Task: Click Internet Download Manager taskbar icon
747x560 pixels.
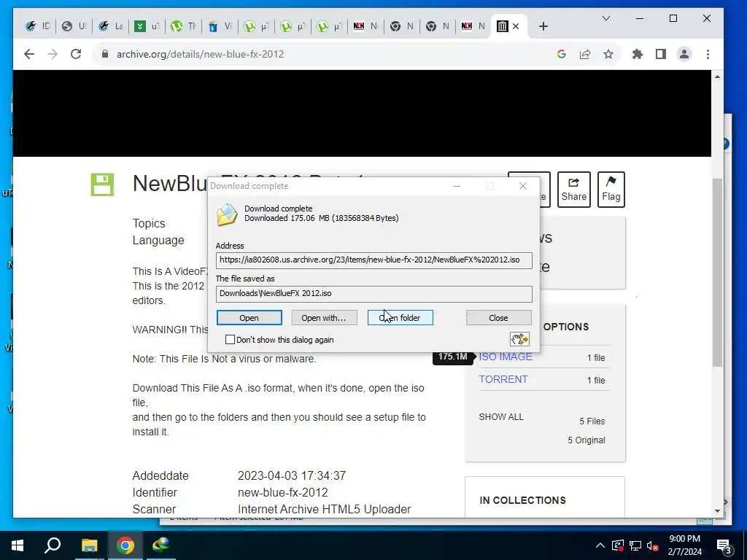Action: [161, 545]
